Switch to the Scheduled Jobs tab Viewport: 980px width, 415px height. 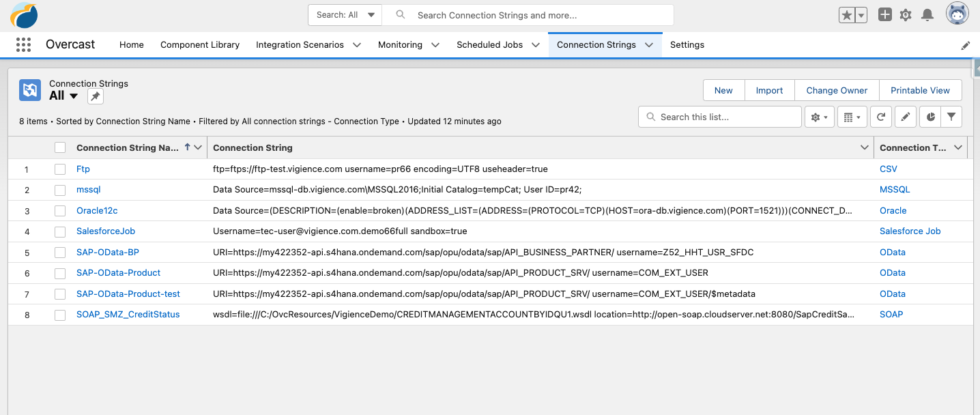[489, 45]
